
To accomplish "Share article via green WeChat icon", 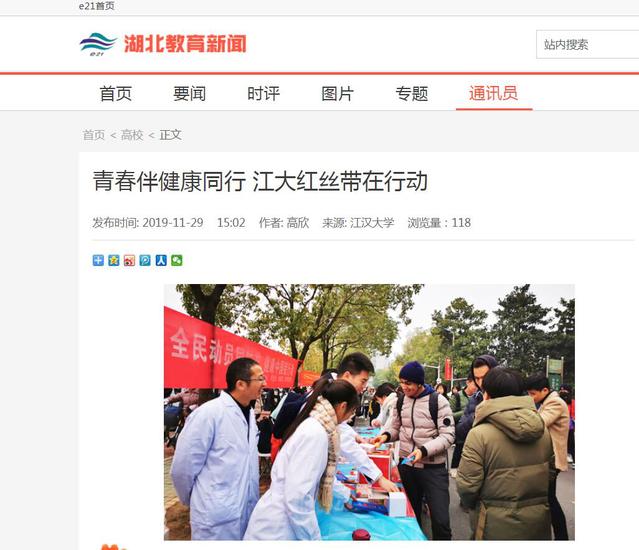I will coord(177,260).
